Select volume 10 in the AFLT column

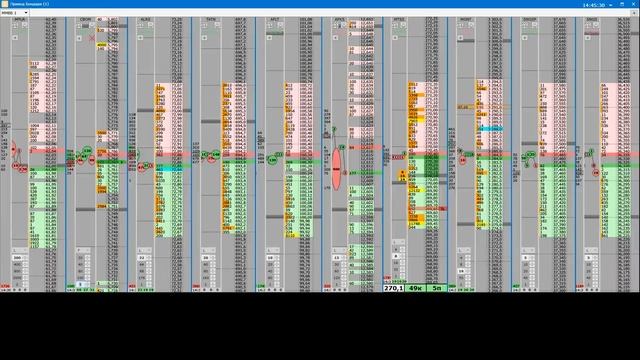(x=270, y=258)
